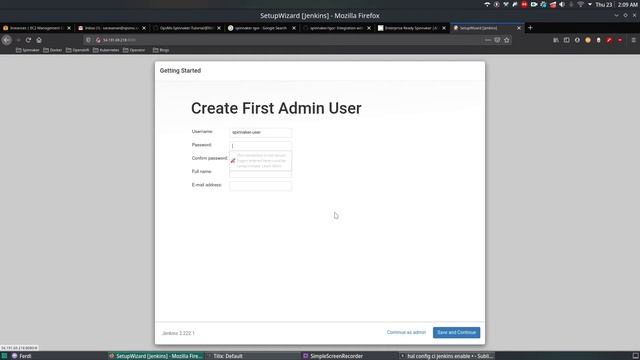This screenshot has height=360, width=640.
Task: Click the orange circular extension icon
Action: [588, 40]
